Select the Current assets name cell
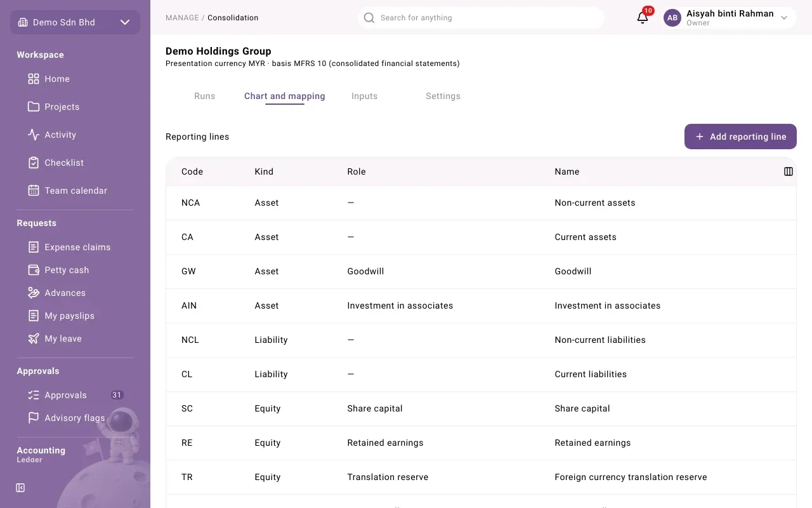 click(586, 237)
